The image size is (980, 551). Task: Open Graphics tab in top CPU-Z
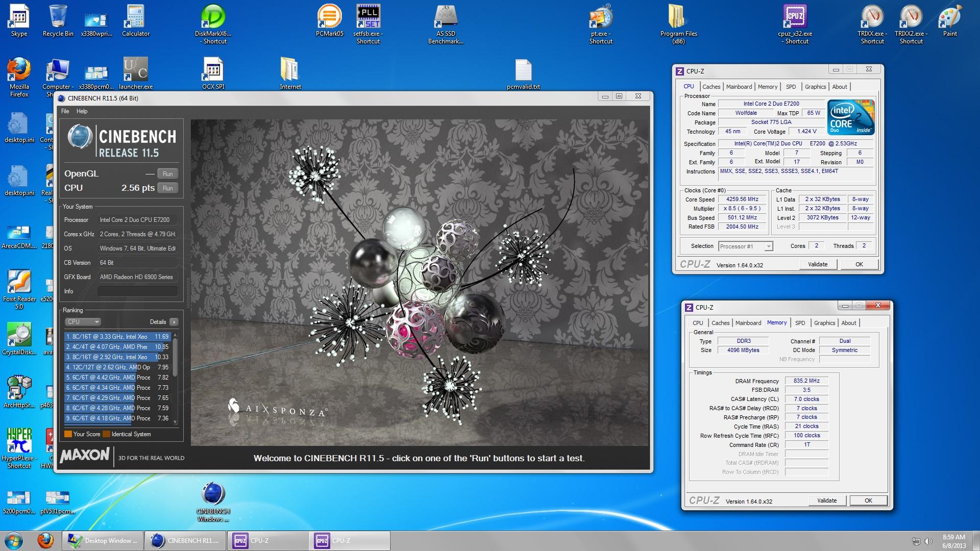[815, 87]
